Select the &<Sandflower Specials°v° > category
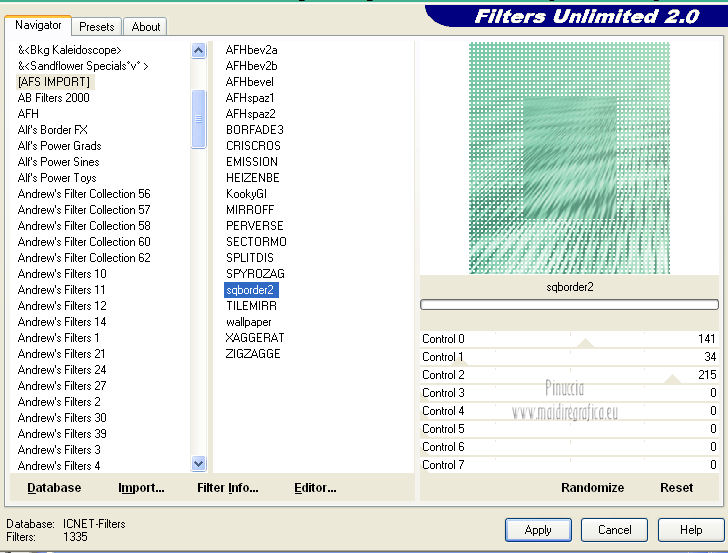728x553 pixels. pyautogui.click(x=83, y=66)
